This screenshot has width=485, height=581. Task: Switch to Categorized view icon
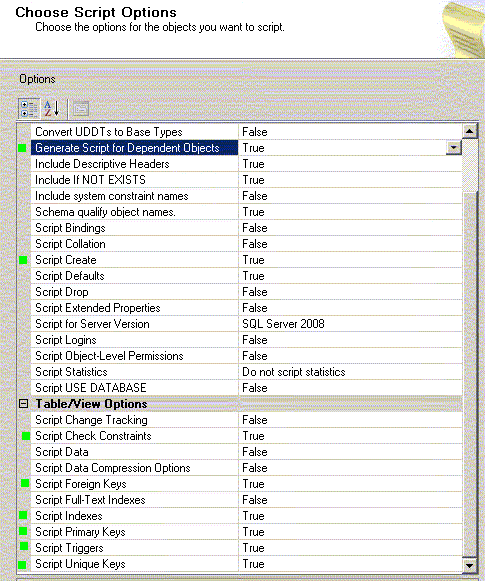coord(29,109)
